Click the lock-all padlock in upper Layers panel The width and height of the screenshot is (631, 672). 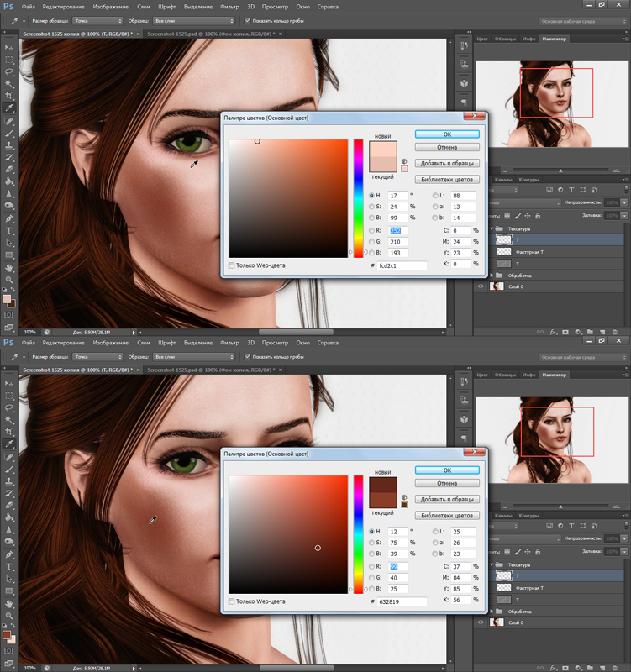point(538,216)
